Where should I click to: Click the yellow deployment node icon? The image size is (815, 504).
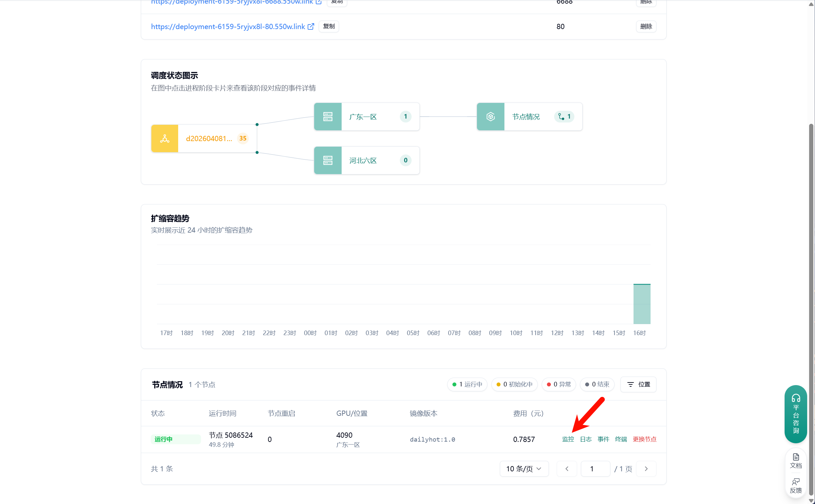164,139
